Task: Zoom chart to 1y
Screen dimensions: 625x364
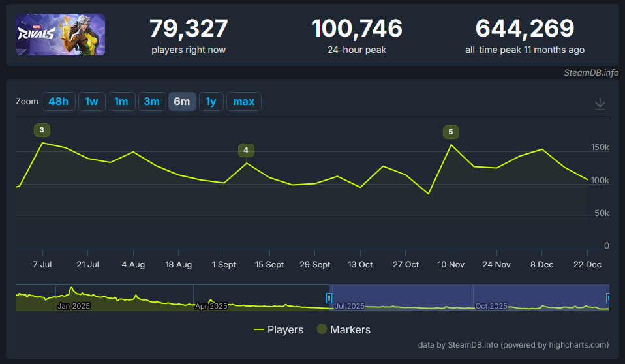Action: point(211,102)
